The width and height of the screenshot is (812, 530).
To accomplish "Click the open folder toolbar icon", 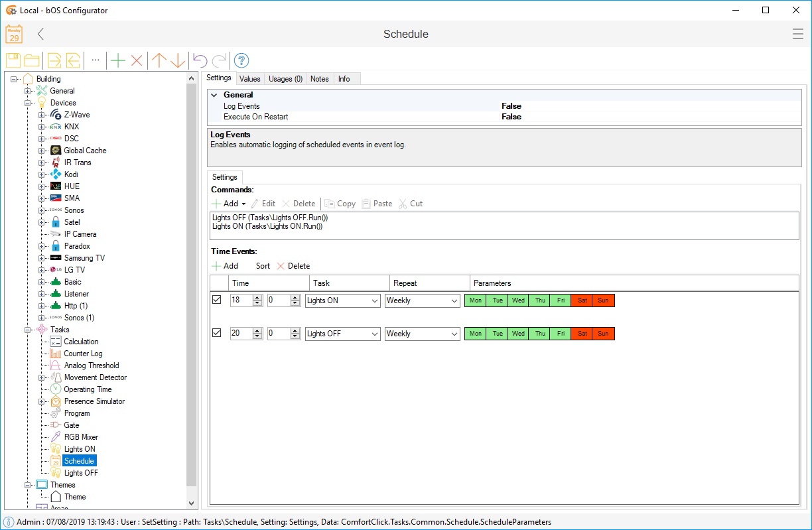I will pyautogui.click(x=31, y=60).
